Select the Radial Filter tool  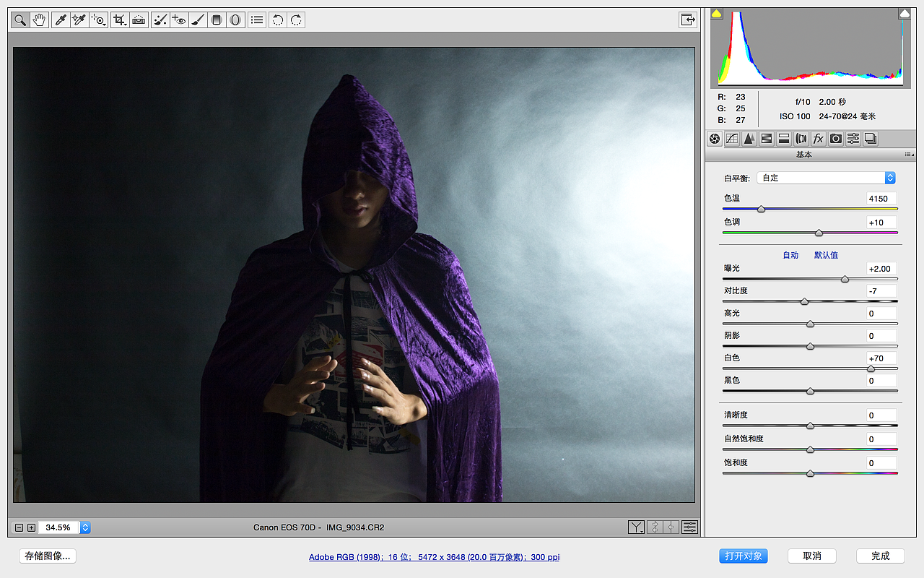(x=235, y=20)
